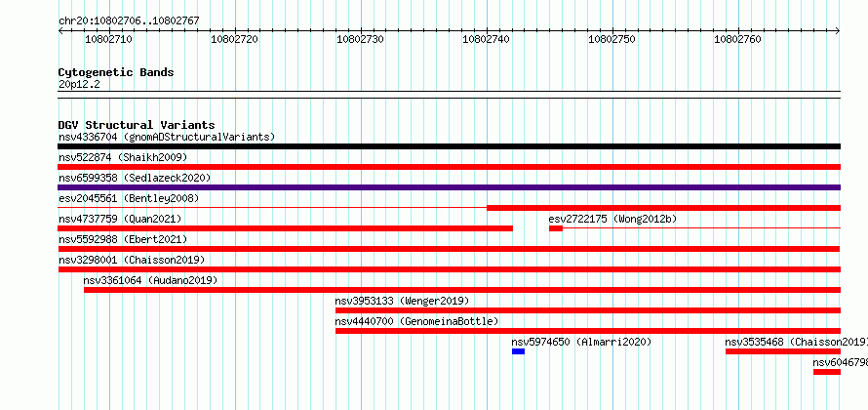Click the red nsv3953133 Wenger2019 bar
This screenshot has width=868, height=410.
pos(588,310)
